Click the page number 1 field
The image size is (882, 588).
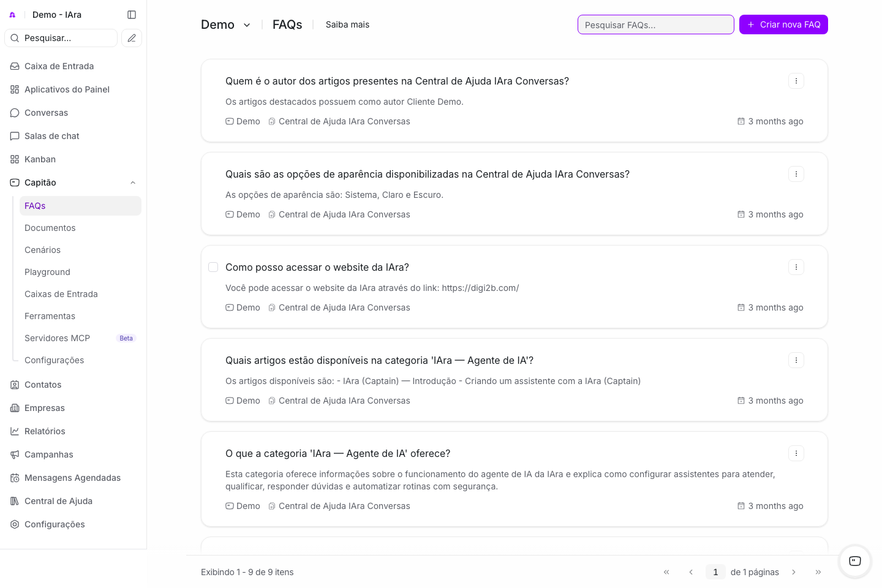(715, 572)
